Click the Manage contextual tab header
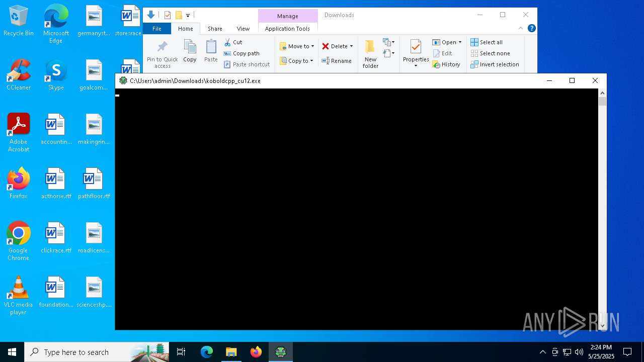644x362 pixels. [288, 16]
